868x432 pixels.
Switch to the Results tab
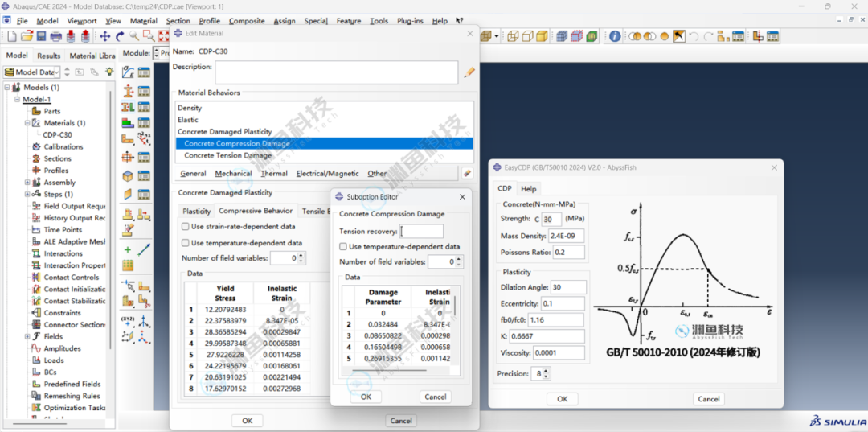point(49,56)
